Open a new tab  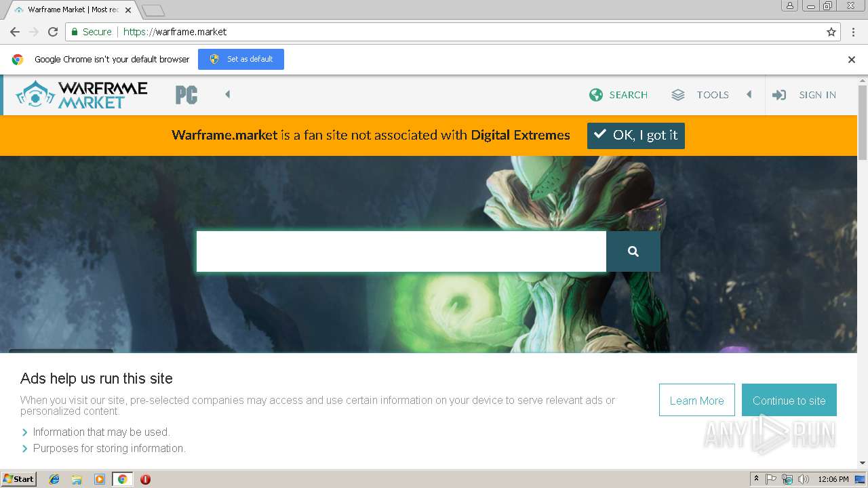tap(153, 10)
